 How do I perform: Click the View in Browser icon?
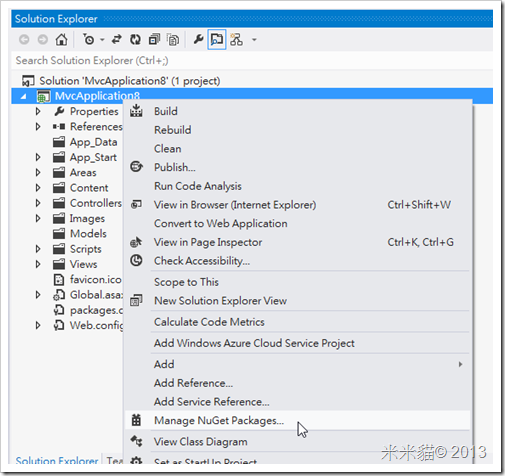tap(136, 204)
